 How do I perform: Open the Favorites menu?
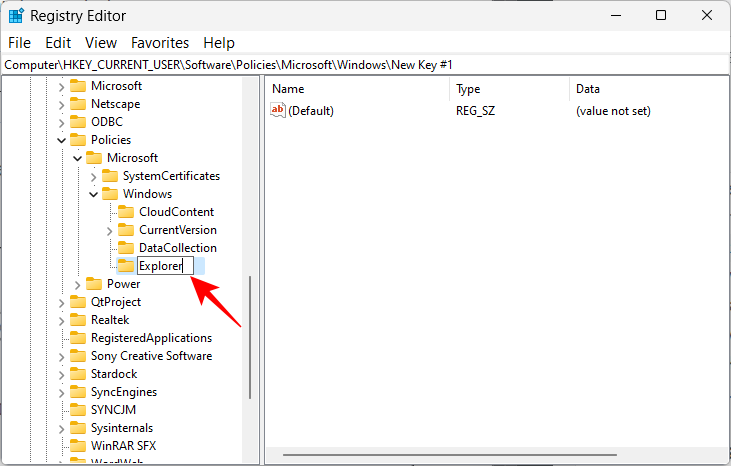pos(160,43)
